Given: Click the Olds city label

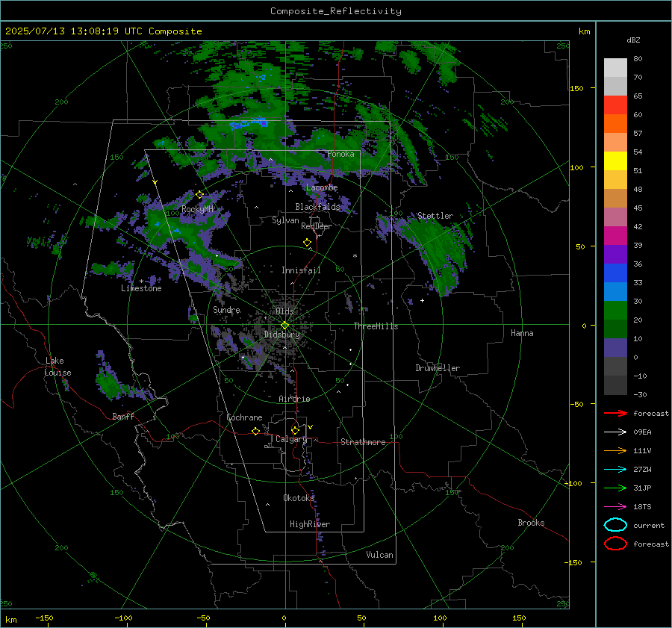Looking at the screenshot, I should [284, 311].
